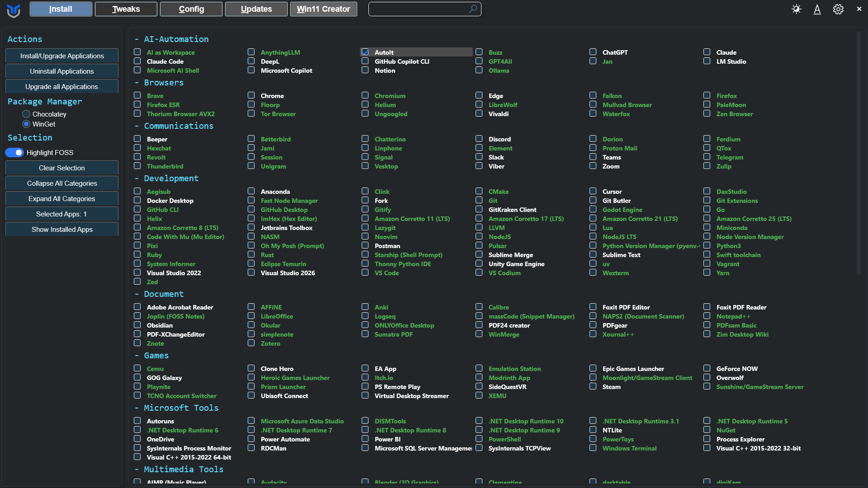This screenshot has height=488, width=868.
Task: Collapse all categories
Action: [x=62, y=183]
